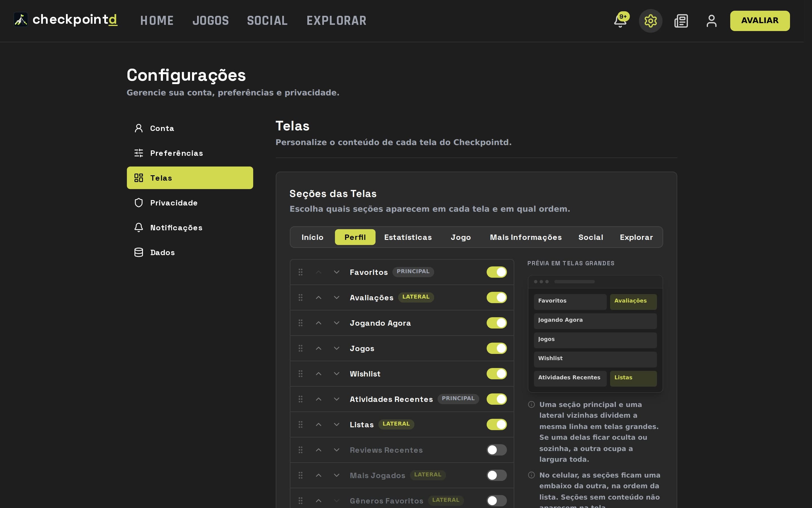Move Avaliações section down
Screen dimensions: 812x508
pyautogui.click(x=337, y=297)
